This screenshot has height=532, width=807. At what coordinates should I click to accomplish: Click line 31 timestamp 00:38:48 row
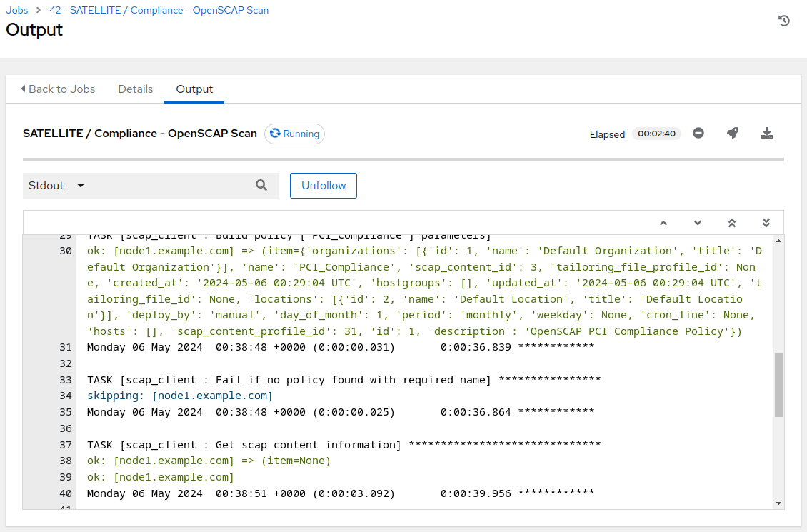[x=340, y=347]
